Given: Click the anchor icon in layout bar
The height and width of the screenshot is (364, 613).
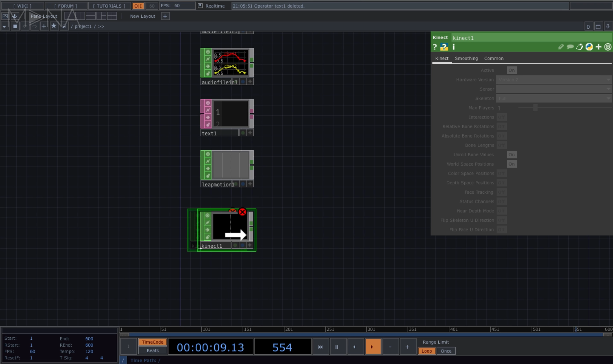Looking at the screenshot, I should coord(15,16).
